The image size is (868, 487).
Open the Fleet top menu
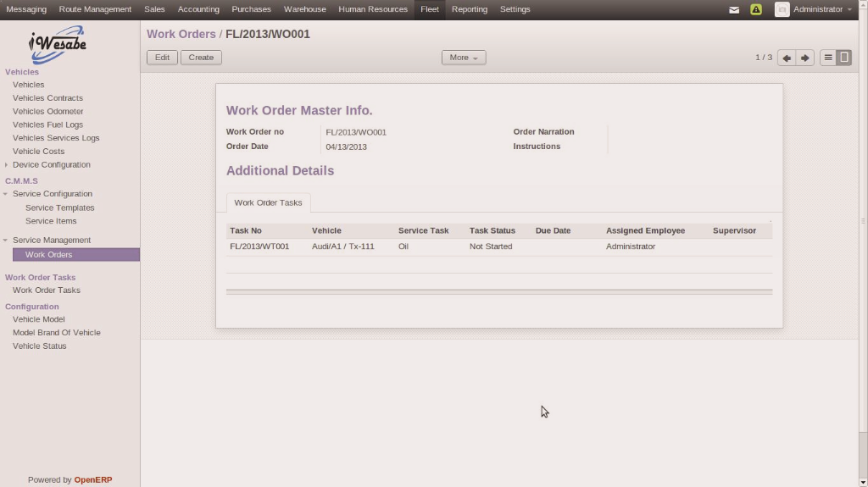click(x=430, y=9)
